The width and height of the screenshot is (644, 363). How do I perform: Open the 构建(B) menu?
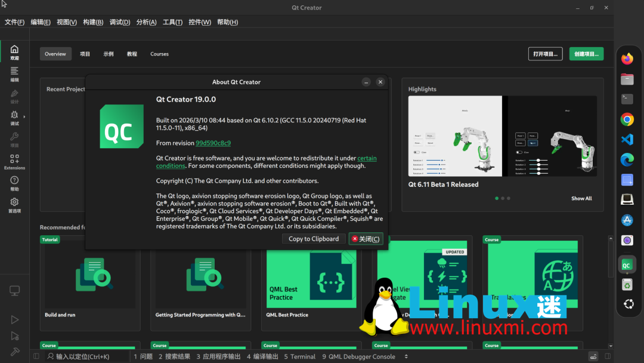tap(93, 22)
